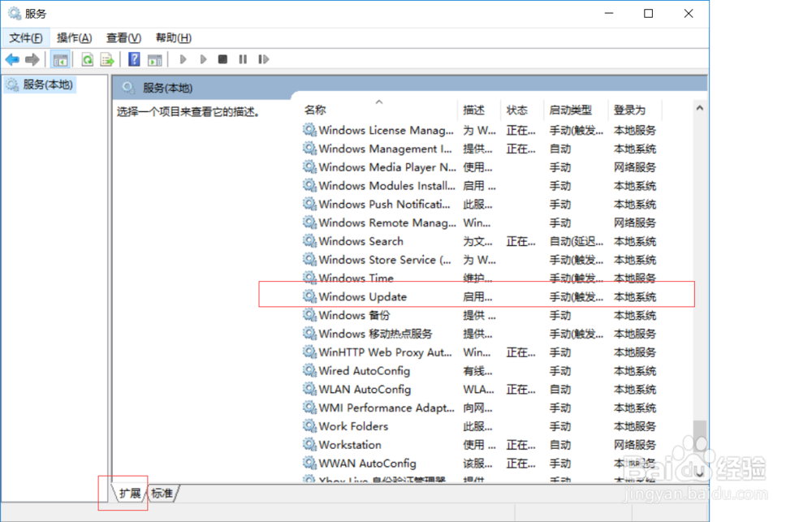Close the 服务 window

[x=689, y=14]
